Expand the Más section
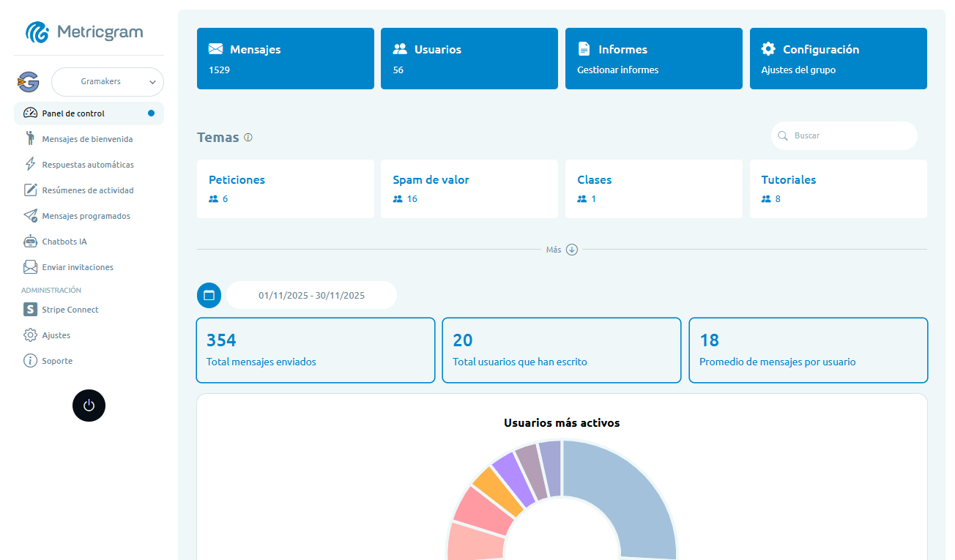The height and width of the screenshot is (560, 955). tap(561, 249)
